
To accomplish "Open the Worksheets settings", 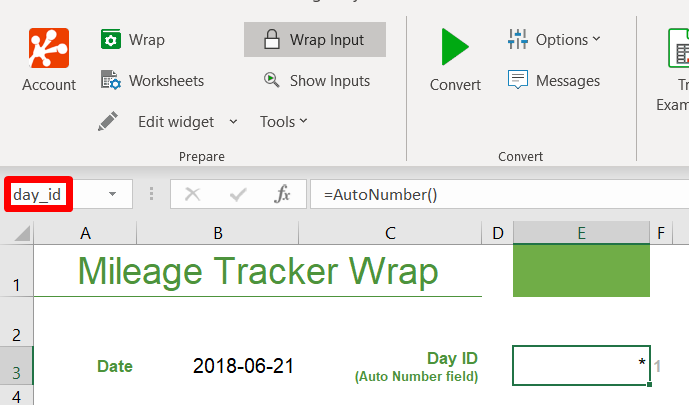I will (x=152, y=81).
